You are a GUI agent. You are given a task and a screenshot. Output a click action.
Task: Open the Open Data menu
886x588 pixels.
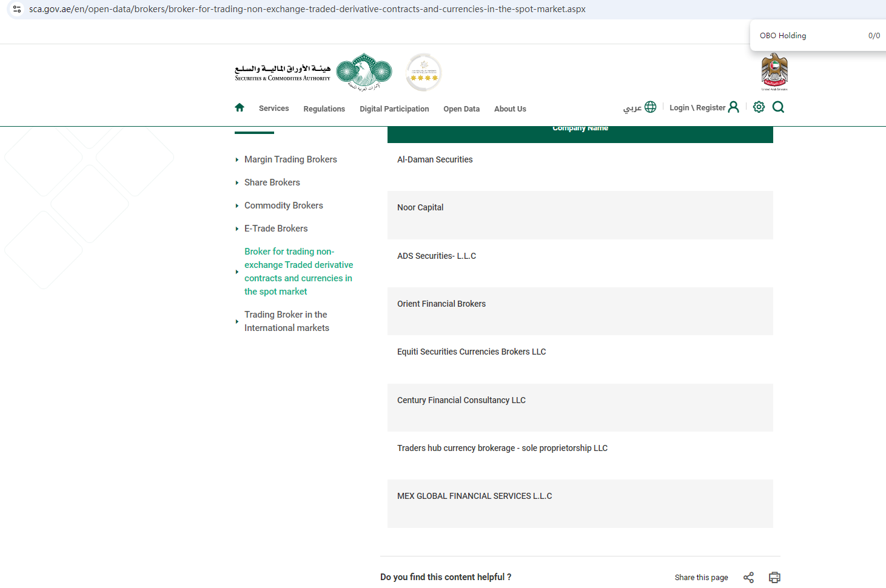pos(461,109)
